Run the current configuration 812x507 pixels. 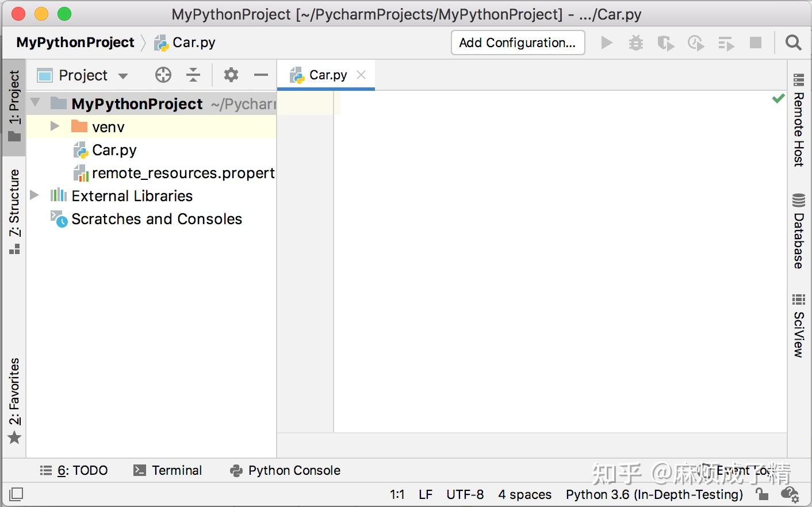[606, 43]
